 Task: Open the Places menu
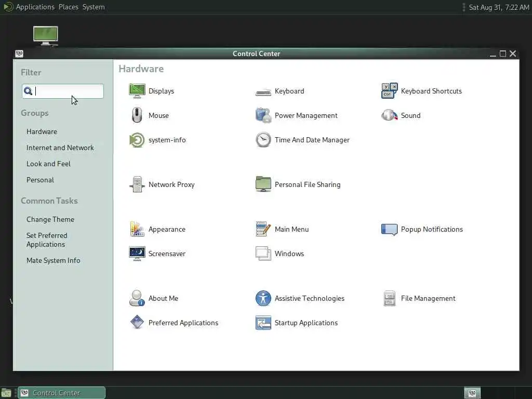[68, 7]
